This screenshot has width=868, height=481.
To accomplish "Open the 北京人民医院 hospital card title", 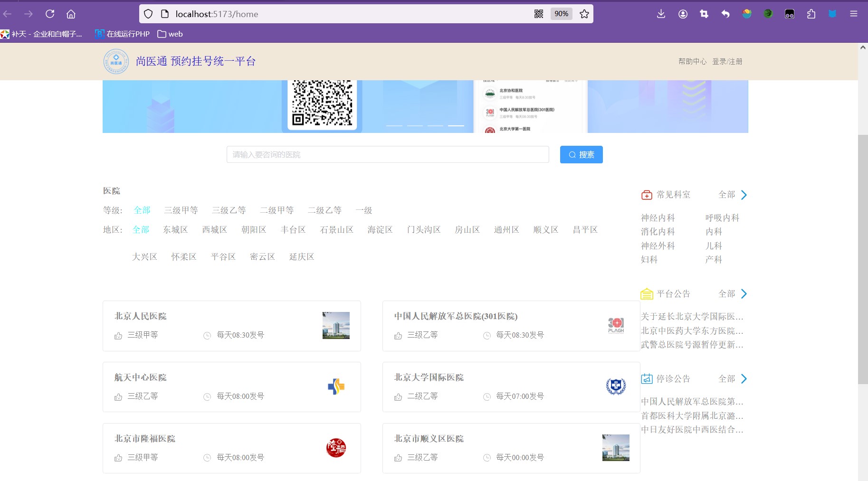I will pyautogui.click(x=141, y=316).
